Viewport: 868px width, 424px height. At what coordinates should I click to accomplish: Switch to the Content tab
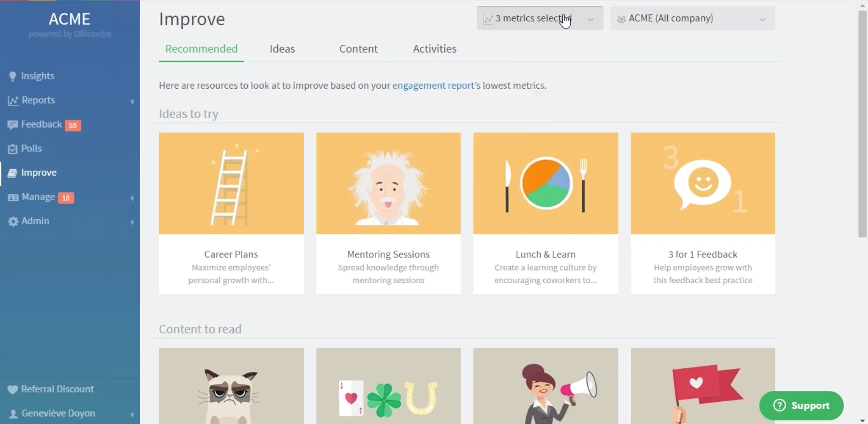click(358, 49)
